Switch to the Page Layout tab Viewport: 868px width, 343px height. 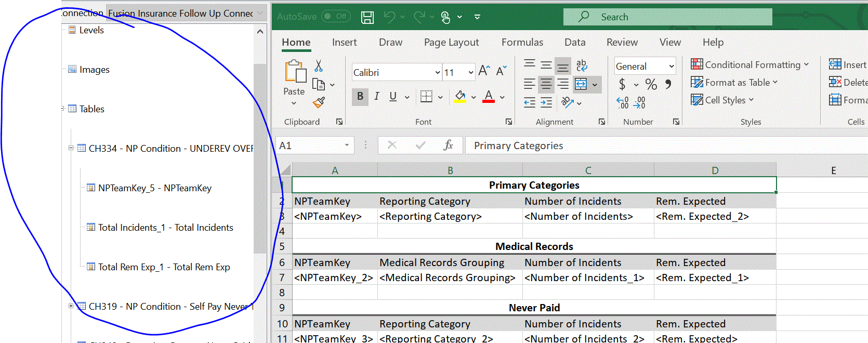451,43
